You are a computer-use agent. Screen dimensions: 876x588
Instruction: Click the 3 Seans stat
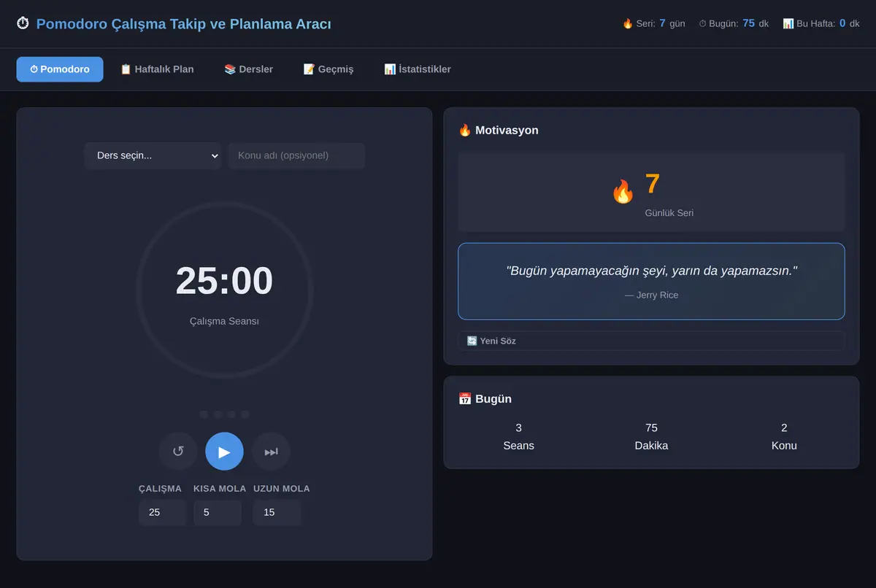[x=518, y=436]
